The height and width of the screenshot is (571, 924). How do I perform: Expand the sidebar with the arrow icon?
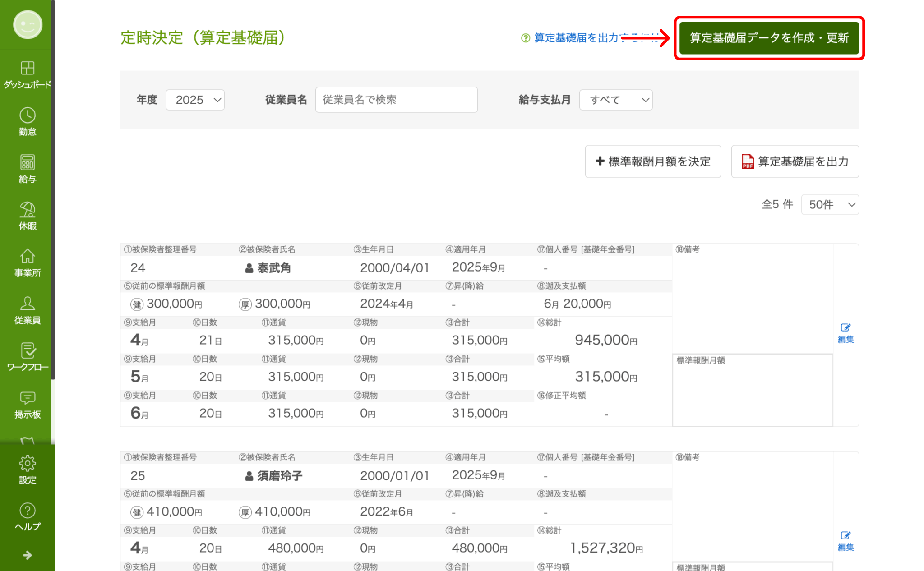[28, 555]
